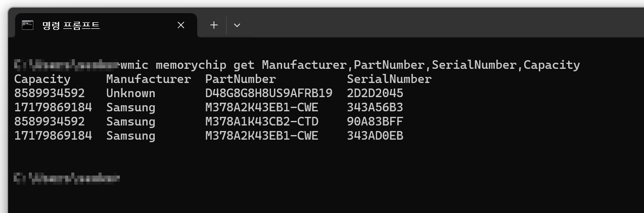The height and width of the screenshot is (213, 644).
Task: Click the Manufacturer column header text
Action: tap(149, 79)
